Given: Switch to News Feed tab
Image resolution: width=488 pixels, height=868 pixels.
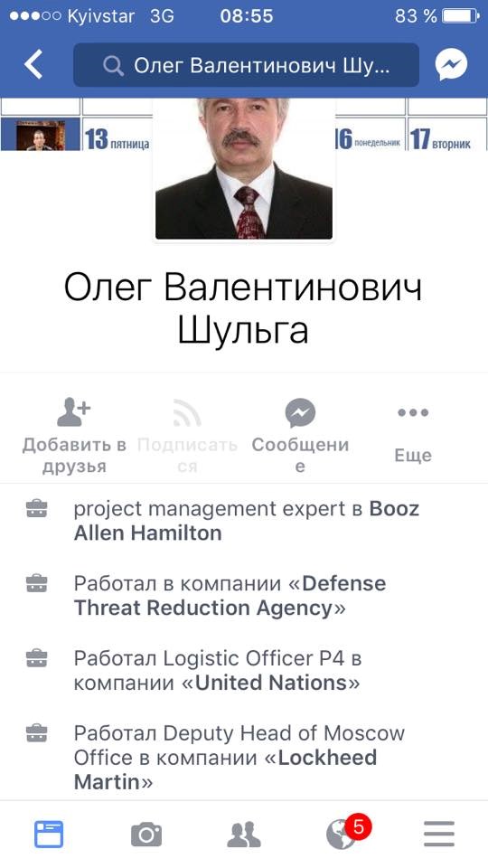Looking at the screenshot, I should [49, 835].
